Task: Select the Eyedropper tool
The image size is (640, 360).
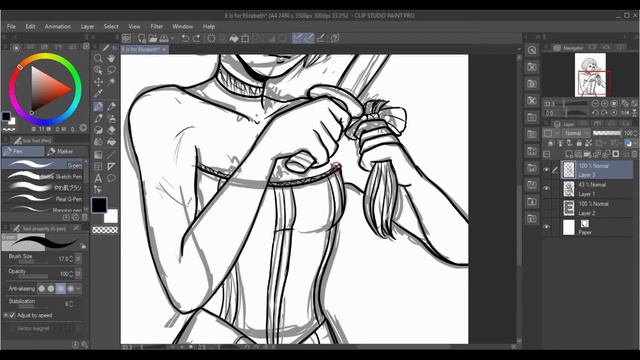Action: 98,94
